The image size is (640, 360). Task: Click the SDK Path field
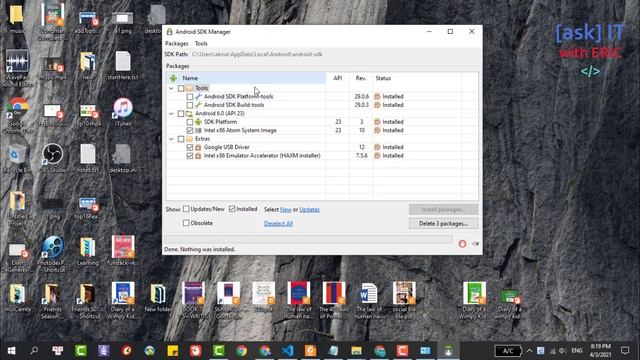[x=257, y=54]
